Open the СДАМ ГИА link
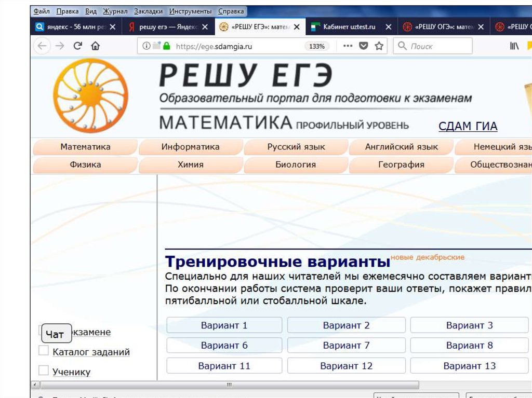532x398 pixels. [468, 126]
